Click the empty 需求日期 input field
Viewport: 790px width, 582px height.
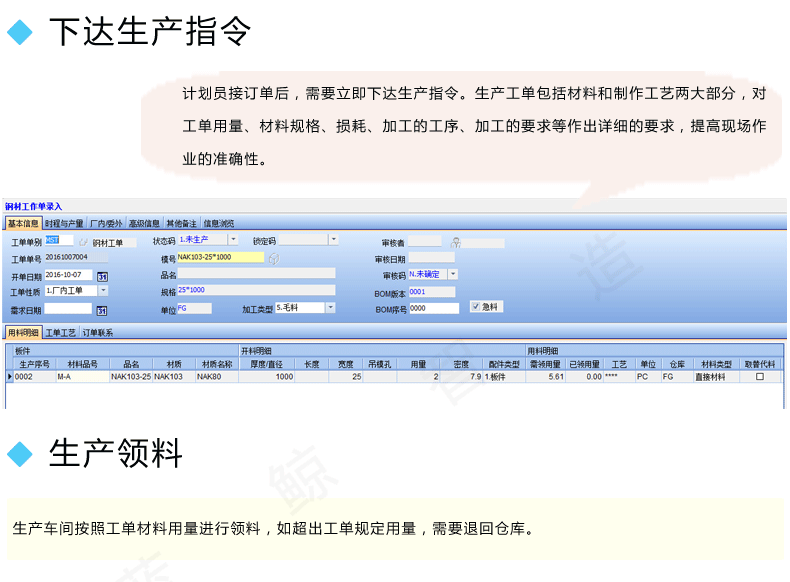[x=69, y=308]
